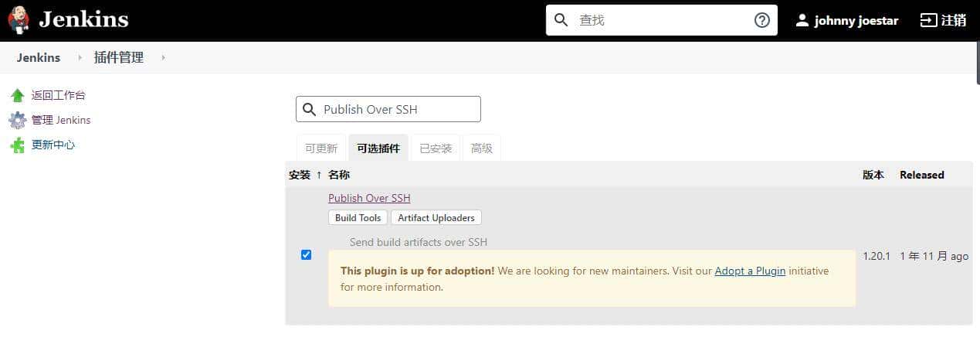Click the Artifact Uploaders category tag
Viewport: 980px width, 341px height.
pyautogui.click(x=436, y=218)
